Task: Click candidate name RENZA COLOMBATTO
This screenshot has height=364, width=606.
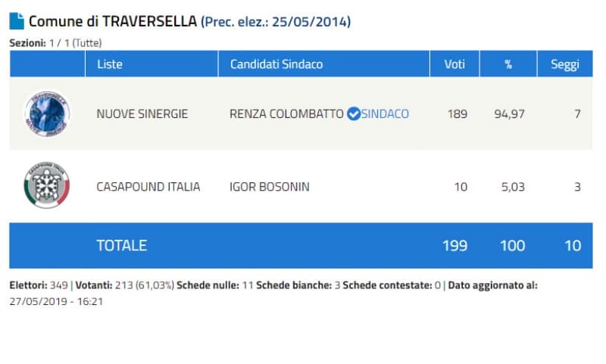Action: click(286, 114)
